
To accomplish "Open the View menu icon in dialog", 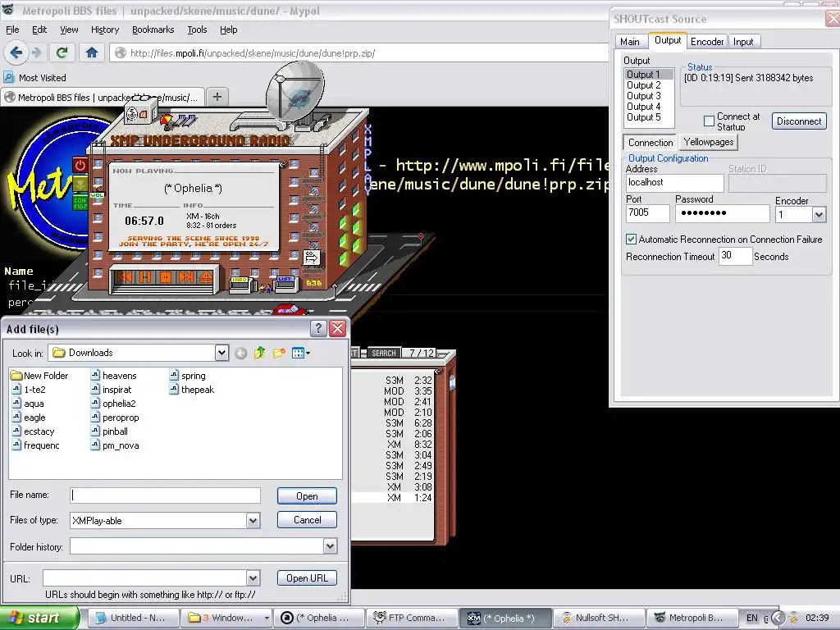I will point(300,353).
